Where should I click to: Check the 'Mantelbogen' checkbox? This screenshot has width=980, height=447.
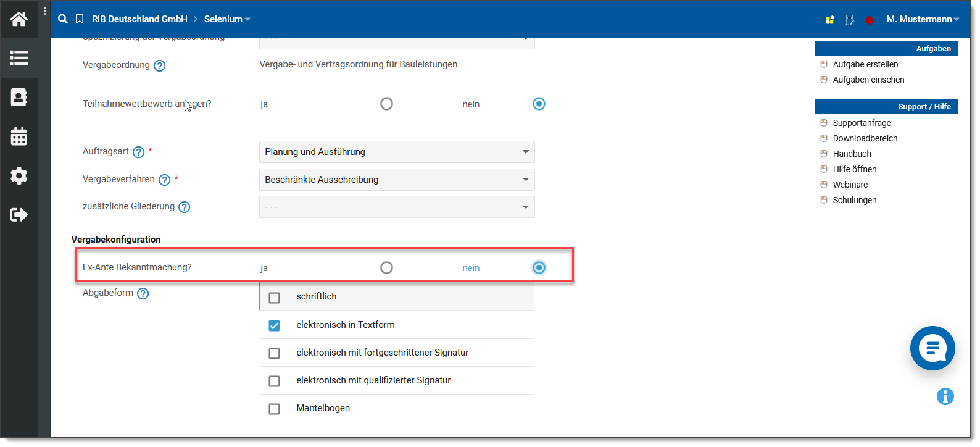point(275,409)
